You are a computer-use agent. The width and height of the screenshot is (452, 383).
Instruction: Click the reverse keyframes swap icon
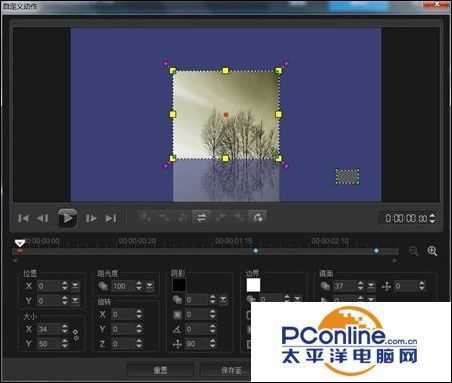click(x=201, y=218)
